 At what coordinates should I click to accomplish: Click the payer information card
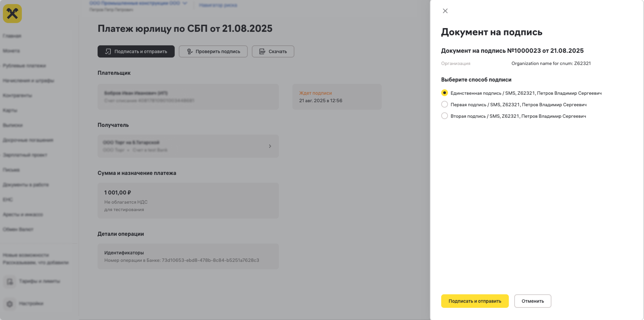coord(188,97)
